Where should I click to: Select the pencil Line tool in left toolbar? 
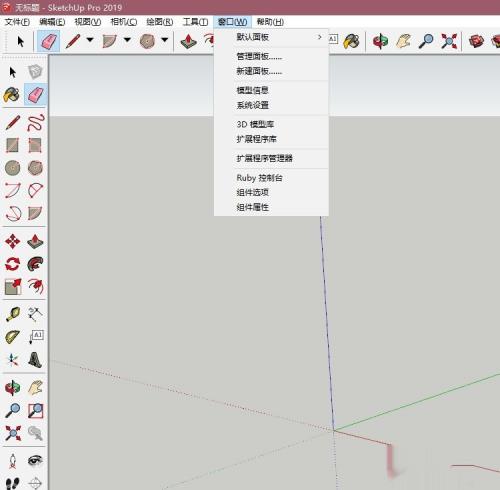click(13, 123)
